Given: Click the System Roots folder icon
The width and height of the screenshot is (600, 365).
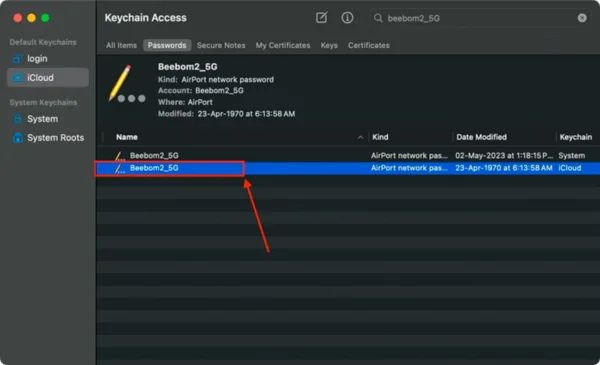Looking at the screenshot, I should click(18, 138).
